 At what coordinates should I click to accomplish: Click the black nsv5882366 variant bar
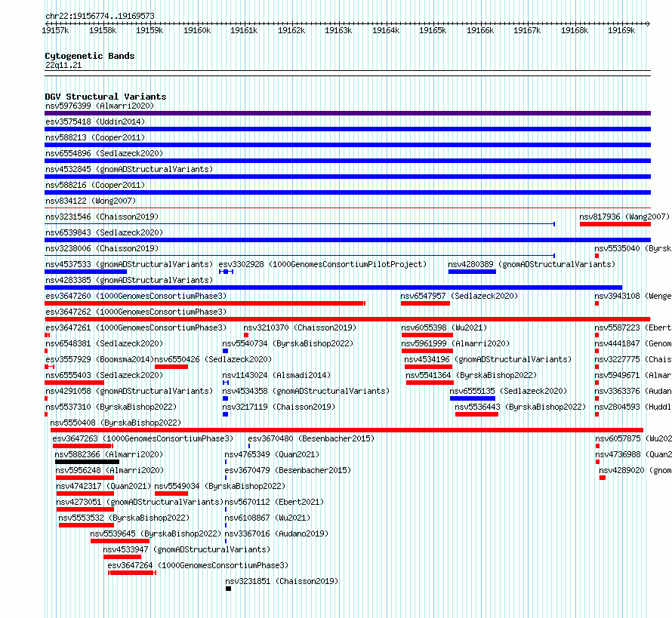[87, 462]
